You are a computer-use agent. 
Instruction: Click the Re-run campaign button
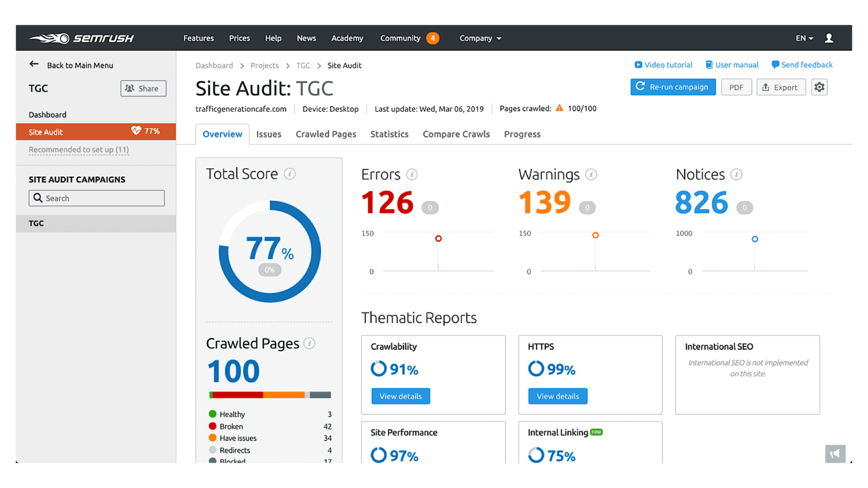(673, 87)
